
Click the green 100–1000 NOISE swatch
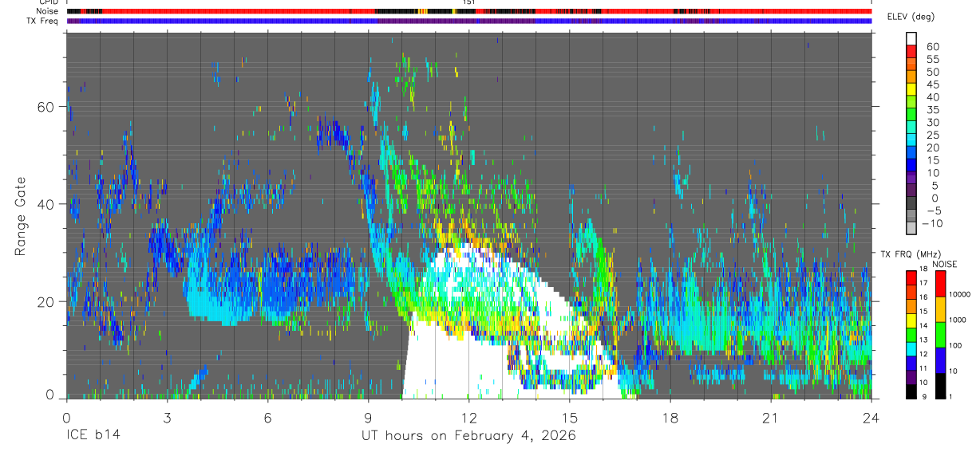(940, 335)
